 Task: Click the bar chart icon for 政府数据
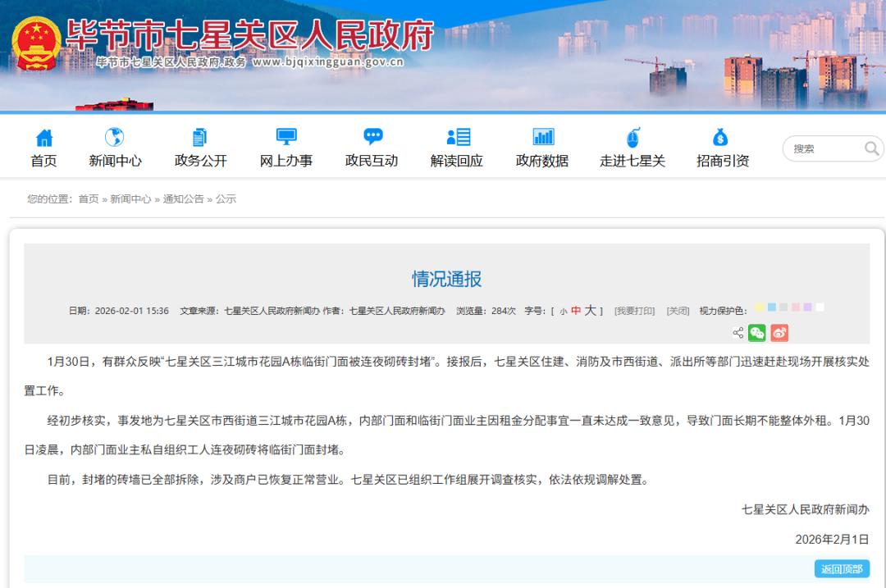coord(542,137)
